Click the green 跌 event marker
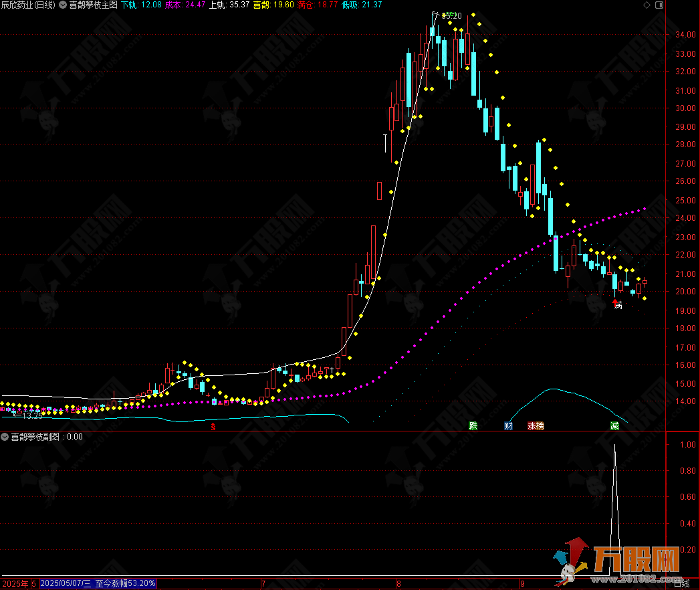This screenshot has height=590, width=700. click(x=473, y=425)
